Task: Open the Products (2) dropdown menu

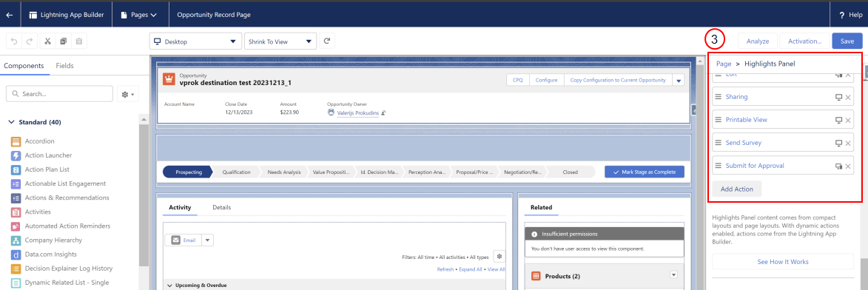Action: point(673,274)
